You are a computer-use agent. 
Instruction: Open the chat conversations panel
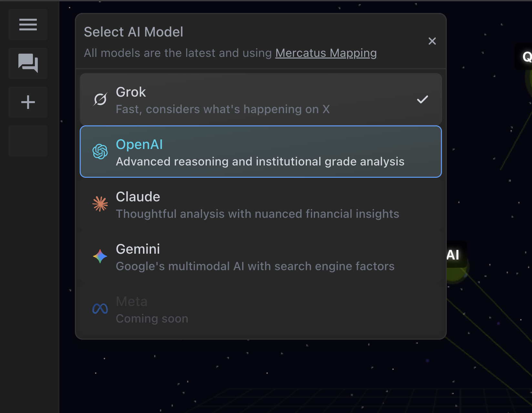[28, 63]
